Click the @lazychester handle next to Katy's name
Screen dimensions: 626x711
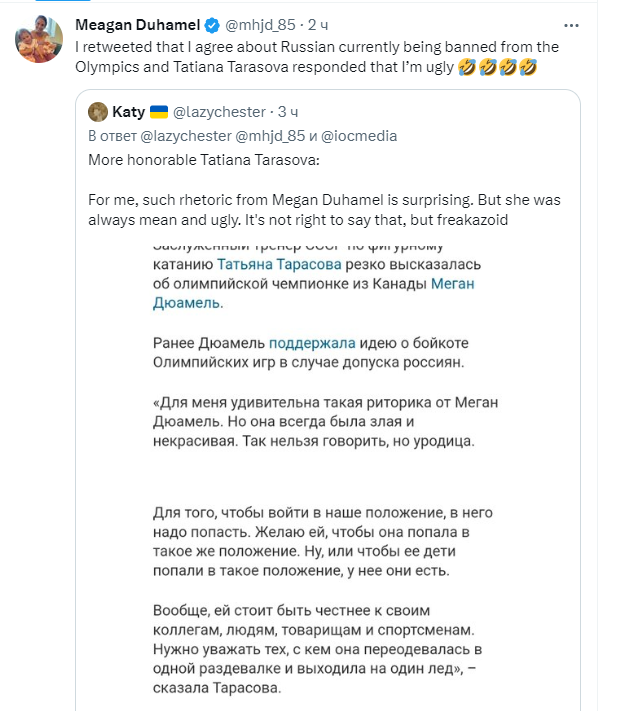click(222, 112)
